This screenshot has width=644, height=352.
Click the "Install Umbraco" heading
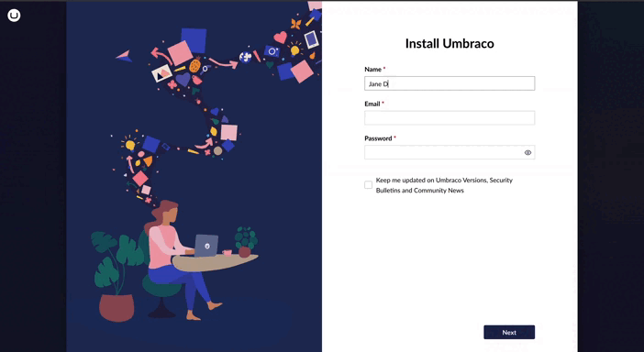click(x=450, y=43)
